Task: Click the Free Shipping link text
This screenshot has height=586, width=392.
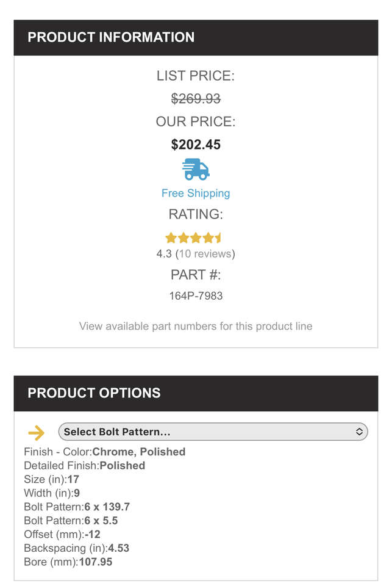Action: pos(196,194)
